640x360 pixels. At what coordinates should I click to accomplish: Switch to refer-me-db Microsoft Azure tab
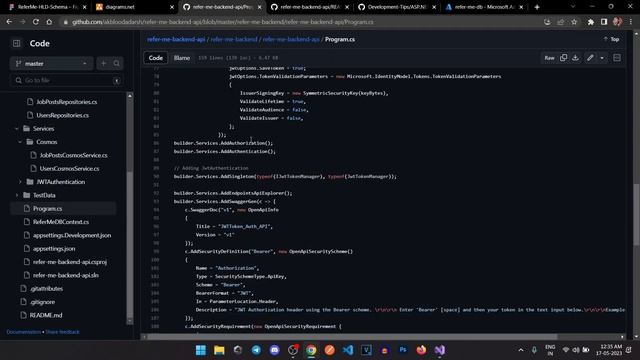(483, 7)
